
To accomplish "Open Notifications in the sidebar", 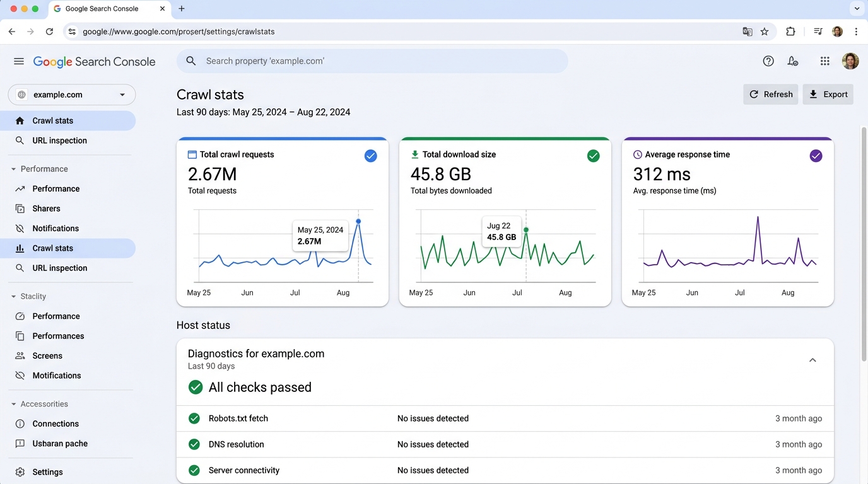I will click(x=67, y=228).
